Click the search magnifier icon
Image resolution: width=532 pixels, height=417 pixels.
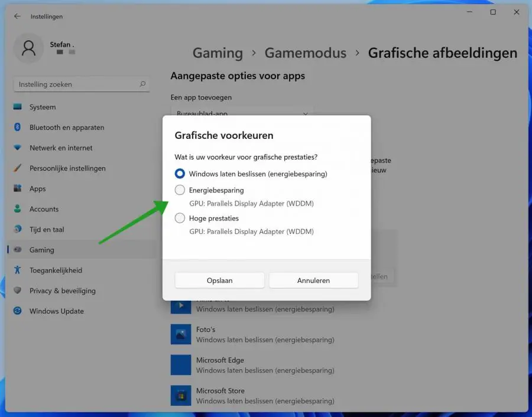143,84
